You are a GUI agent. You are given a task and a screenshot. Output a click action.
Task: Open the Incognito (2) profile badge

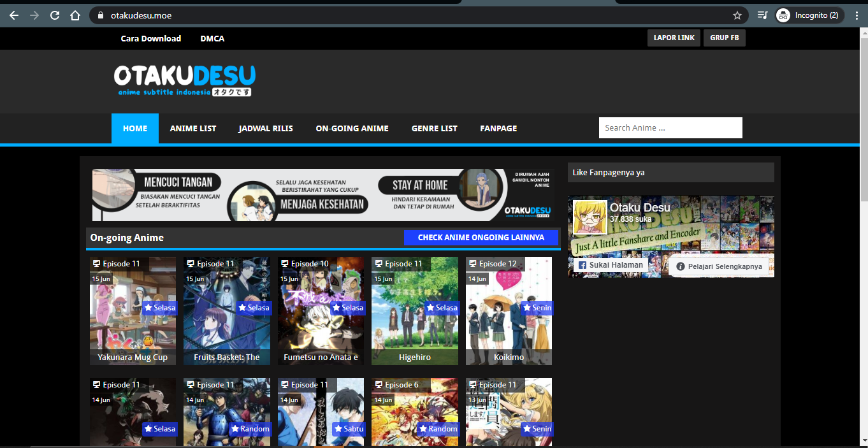pos(810,15)
